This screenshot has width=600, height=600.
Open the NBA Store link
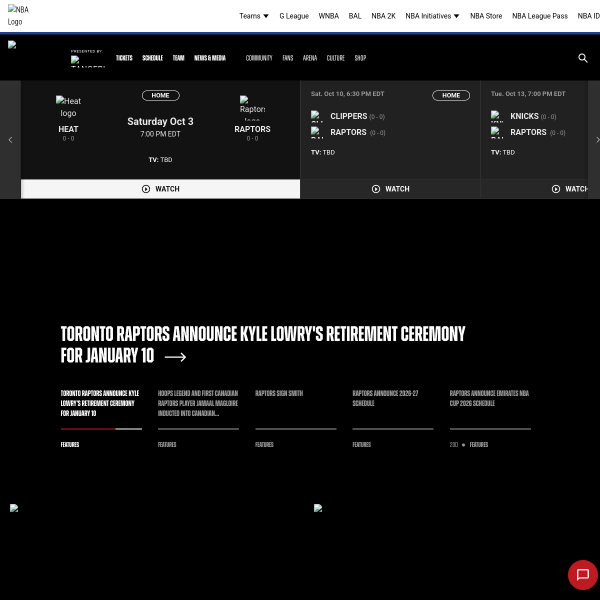(486, 16)
